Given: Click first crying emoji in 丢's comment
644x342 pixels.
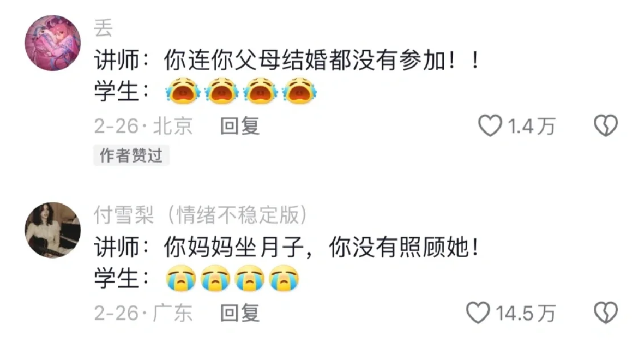Looking at the screenshot, I should [x=183, y=90].
